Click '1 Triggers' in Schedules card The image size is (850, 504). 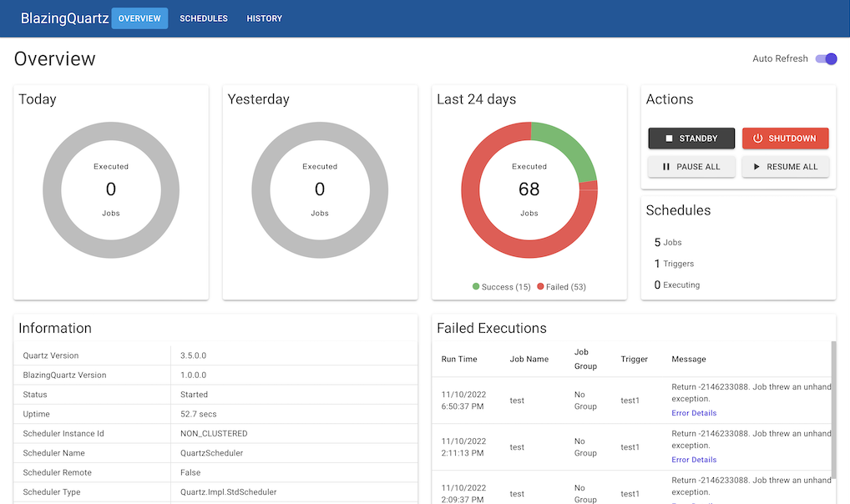674,264
